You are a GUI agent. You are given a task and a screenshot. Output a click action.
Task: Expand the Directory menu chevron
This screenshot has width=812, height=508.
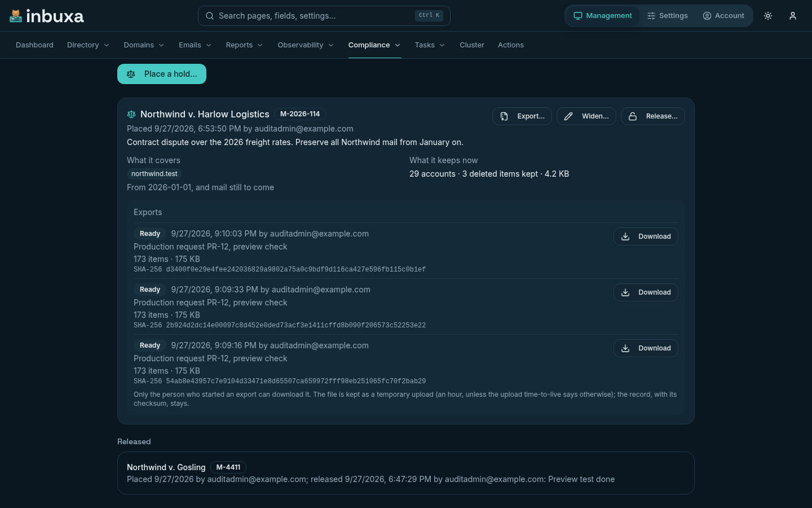(x=107, y=45)
